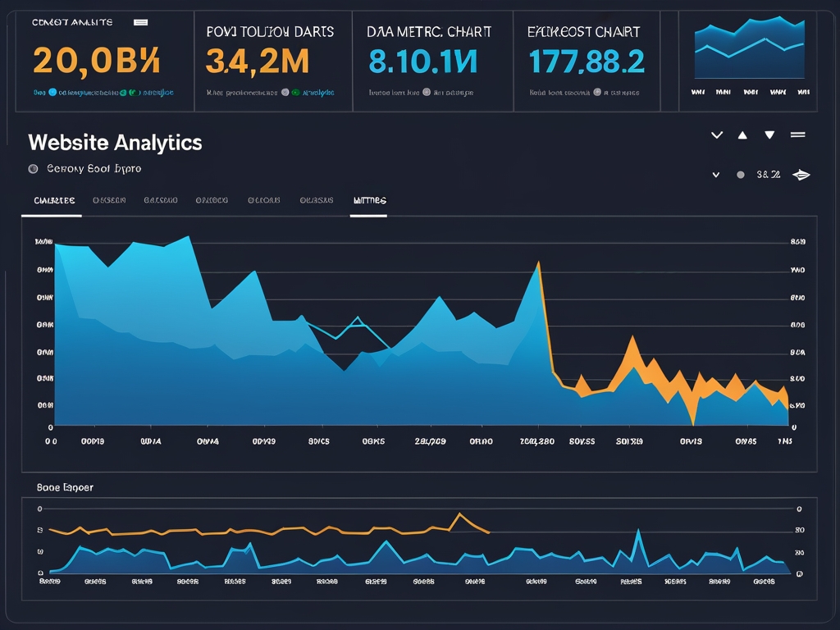Switch to the first underlined tab, CIALRTEE
Screen dimensions: 840x630
point(54,200)
